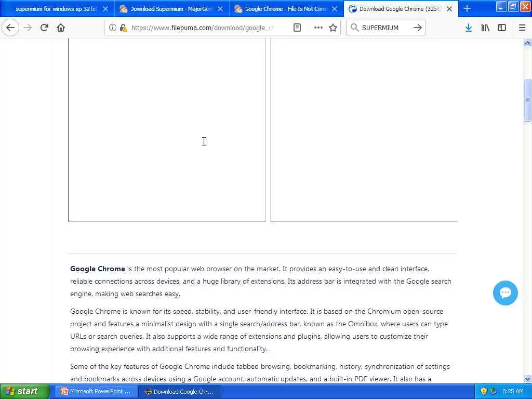This screenshot has height=399, width=532.
Task: Click scrollbar up arrow
Action: point(527,43)
